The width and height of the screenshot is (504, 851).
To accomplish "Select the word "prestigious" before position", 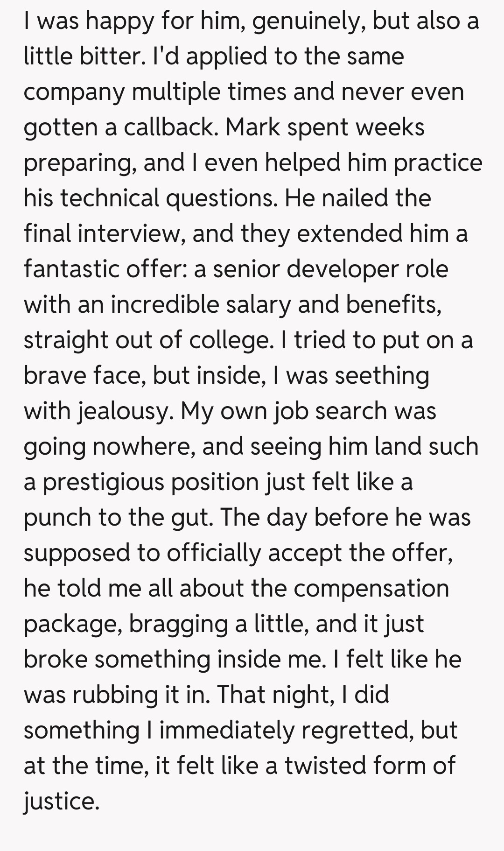I will coord(103,482).
